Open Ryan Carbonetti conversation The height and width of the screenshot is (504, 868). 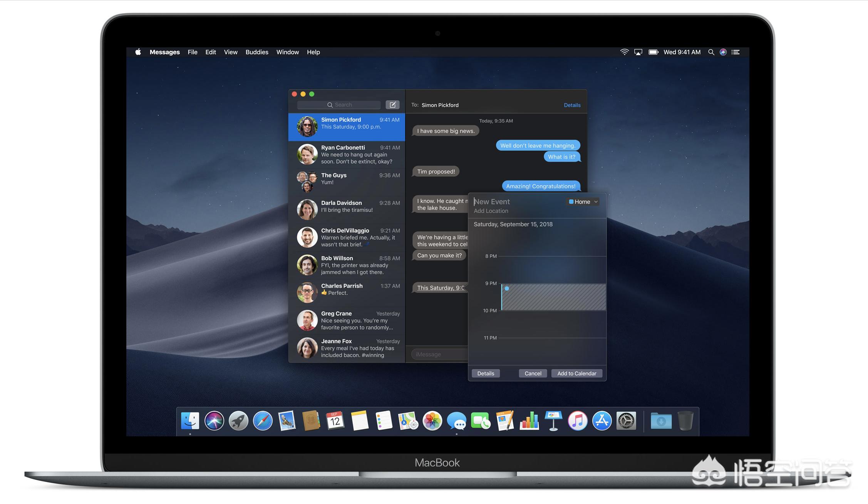click(347, 155)
